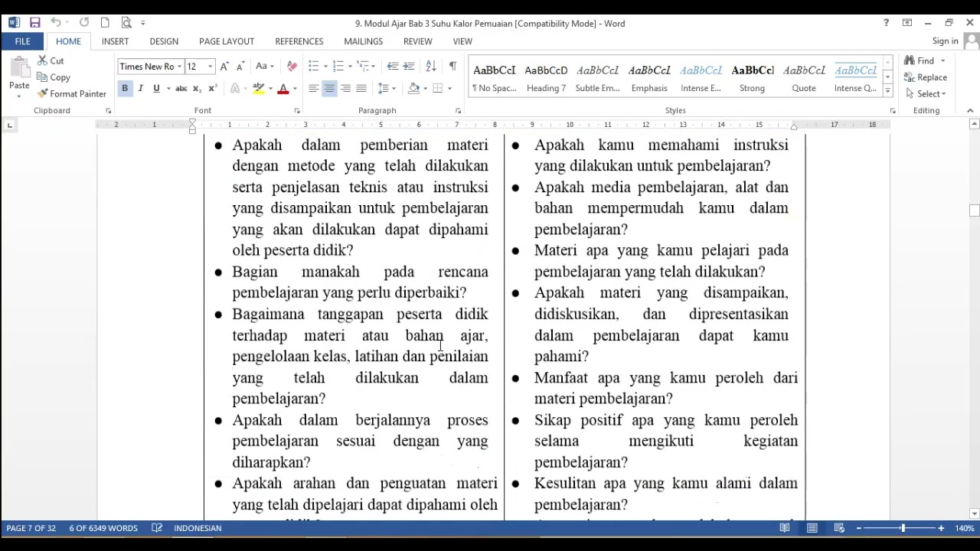980x551 pixels.
Task: Show paragraph marks with the pilcrow icon
Action: click(453, 67)
